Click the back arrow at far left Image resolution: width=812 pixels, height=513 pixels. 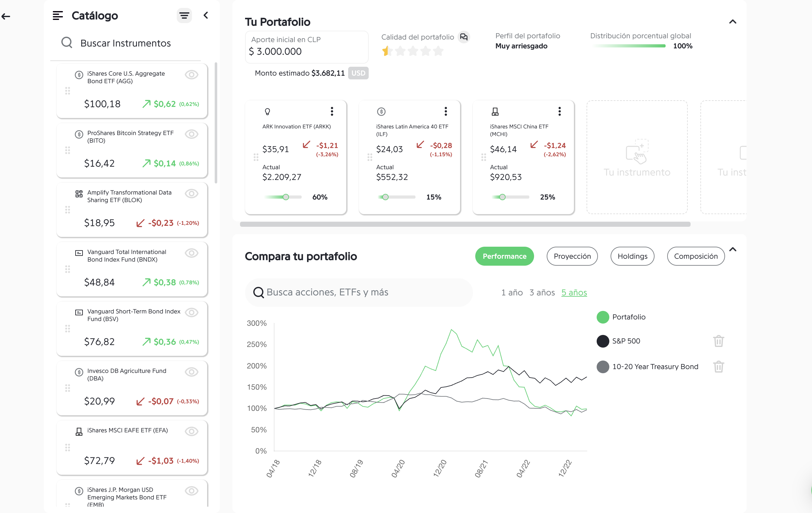6,16
